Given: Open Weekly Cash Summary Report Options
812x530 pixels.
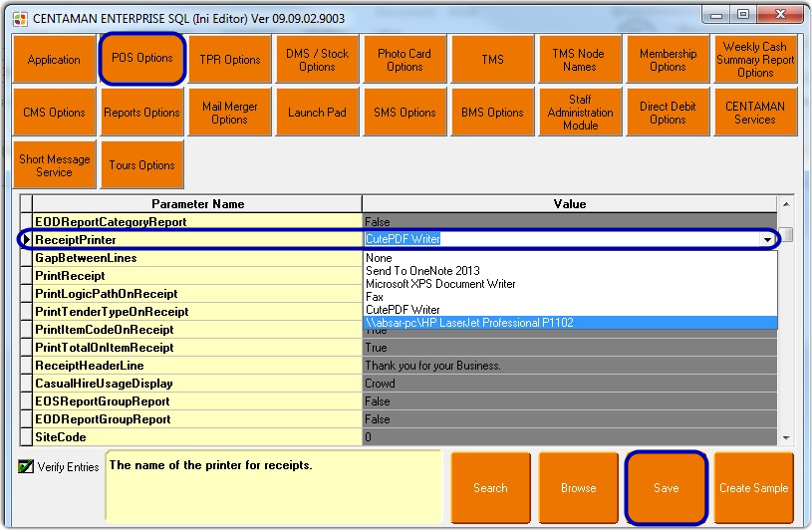Looking at the screenshot, I should [x=754, y=60].
